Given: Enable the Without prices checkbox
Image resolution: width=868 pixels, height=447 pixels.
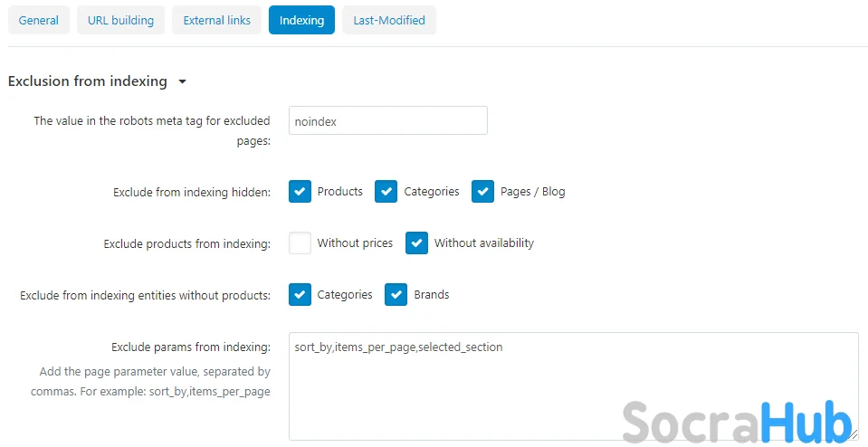Looking at the screenshot, I should 300,243.
